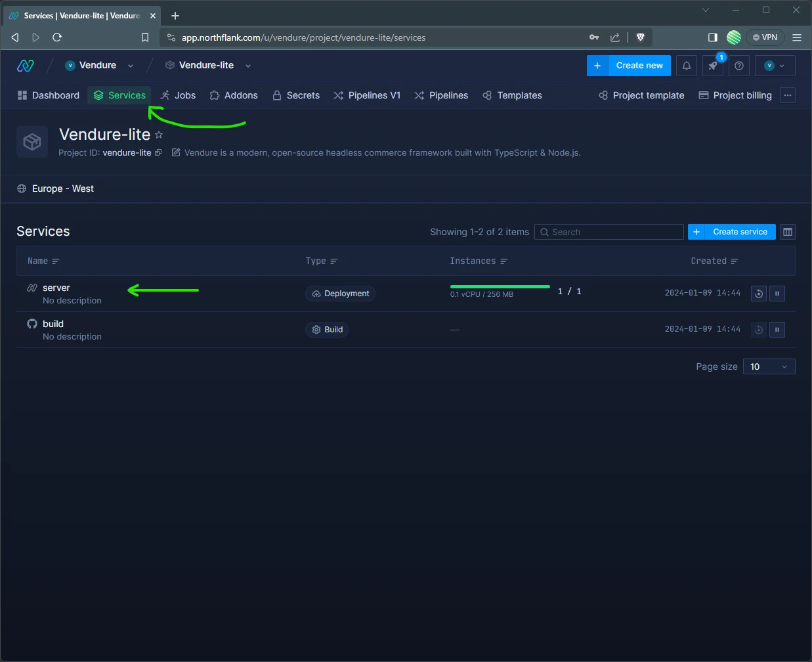Copy the project ID vendure-lite
The width and height of the screenshot is (812, 662).
(158, 153)
